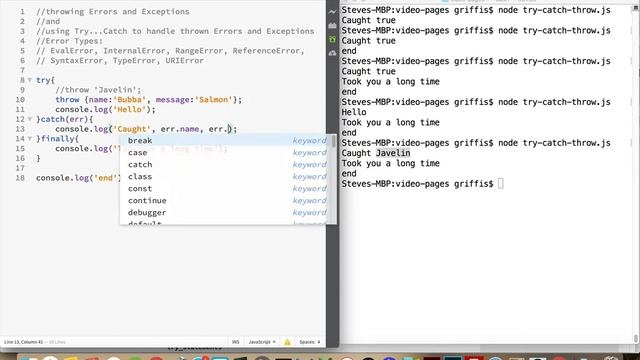Click the Live Preview lightning icon in sidebar
640x360 pixels.
(x=332, y=12)
